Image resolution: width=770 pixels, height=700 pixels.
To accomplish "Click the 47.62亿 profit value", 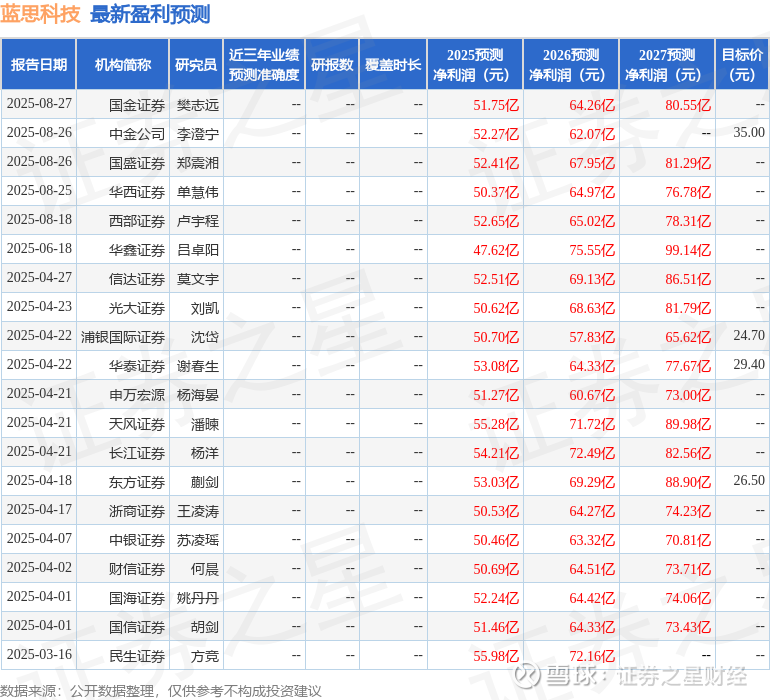I will click(x=495, y=250).
